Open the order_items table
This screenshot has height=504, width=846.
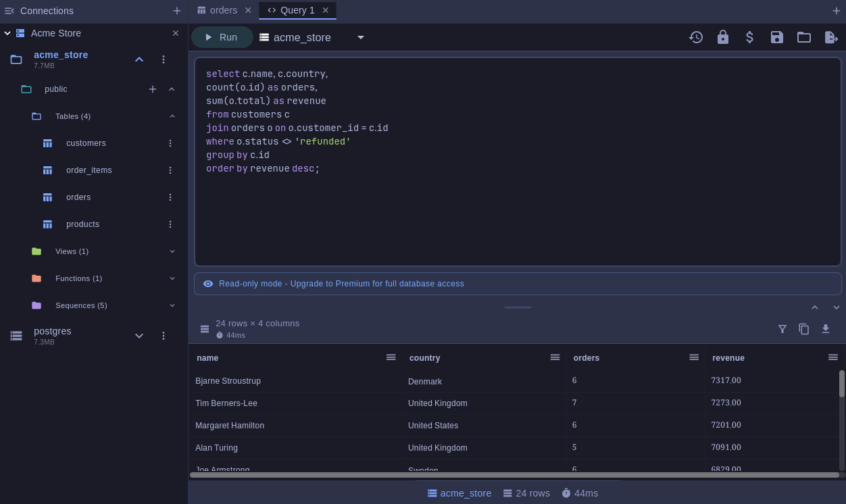tap(89, 170)
